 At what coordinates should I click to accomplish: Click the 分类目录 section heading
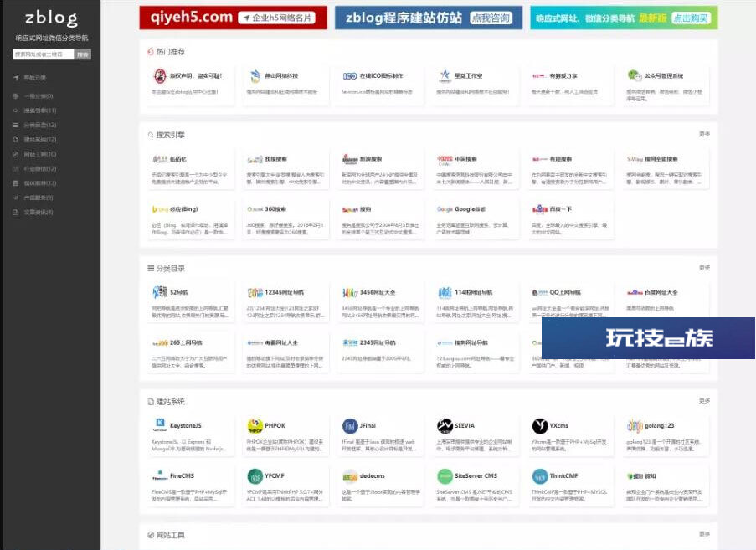(170, 269)
